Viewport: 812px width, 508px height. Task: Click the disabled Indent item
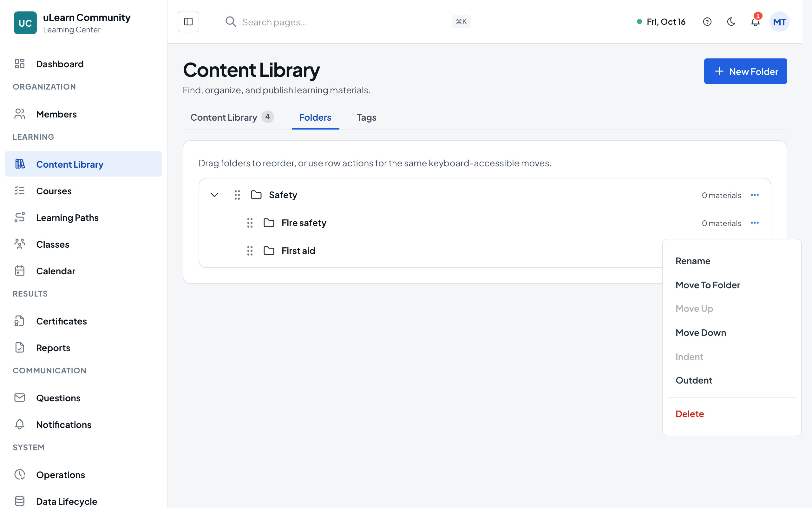coord(731,357)
